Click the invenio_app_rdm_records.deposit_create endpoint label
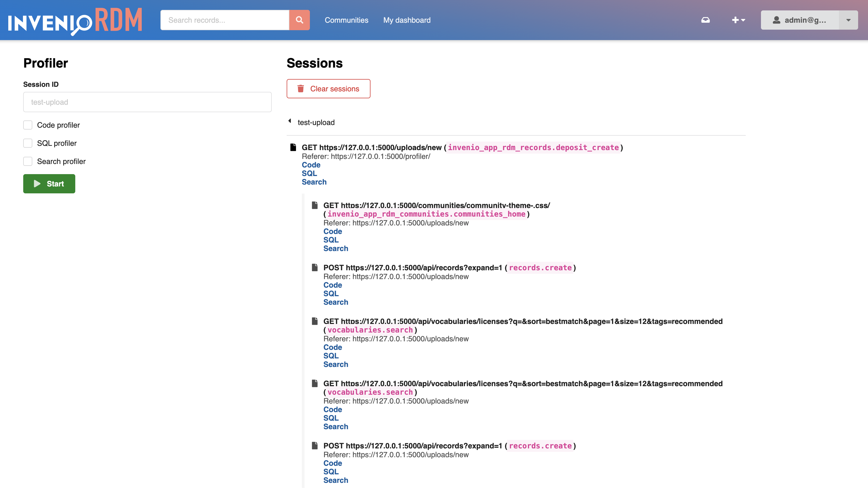Image resolution: width=868 pixels, height=493 pixels. click(x=533, y=148)
